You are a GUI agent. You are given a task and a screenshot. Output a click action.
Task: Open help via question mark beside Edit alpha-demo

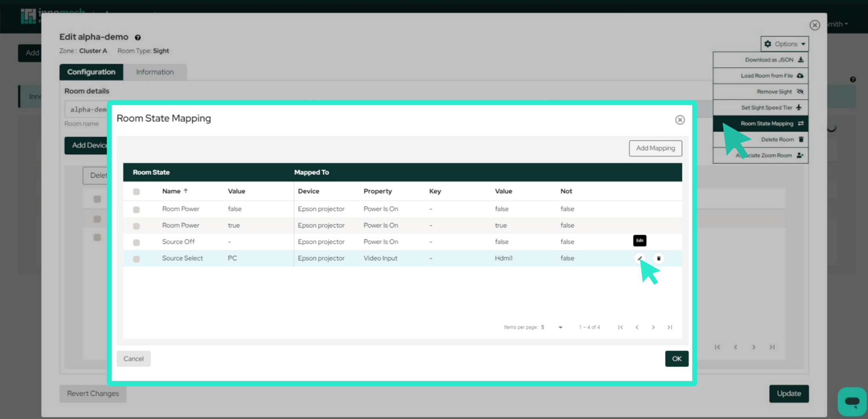coord(138,37)
